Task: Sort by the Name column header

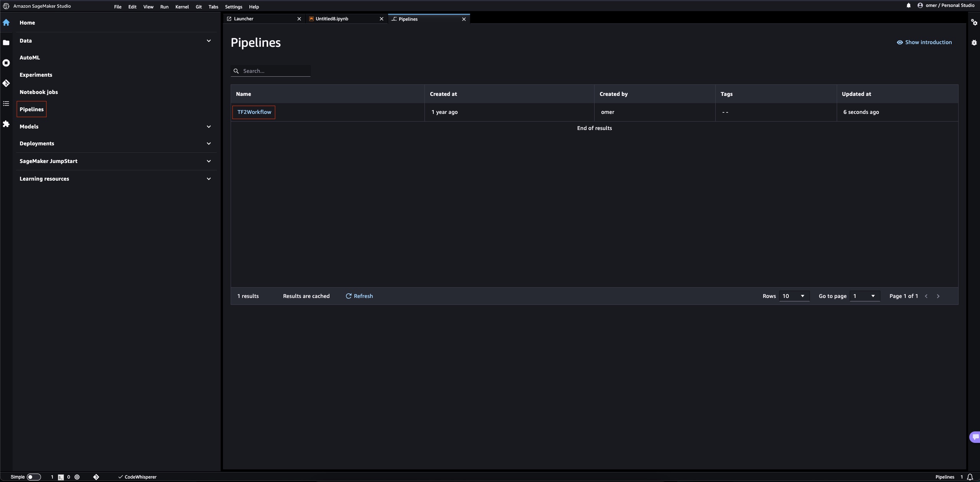Action: click(328, 94)
